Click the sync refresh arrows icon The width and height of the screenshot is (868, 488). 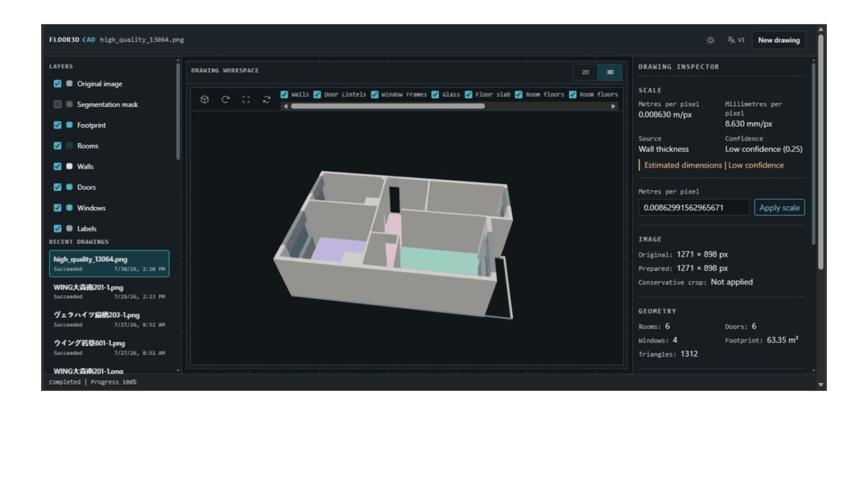(267, 99)
